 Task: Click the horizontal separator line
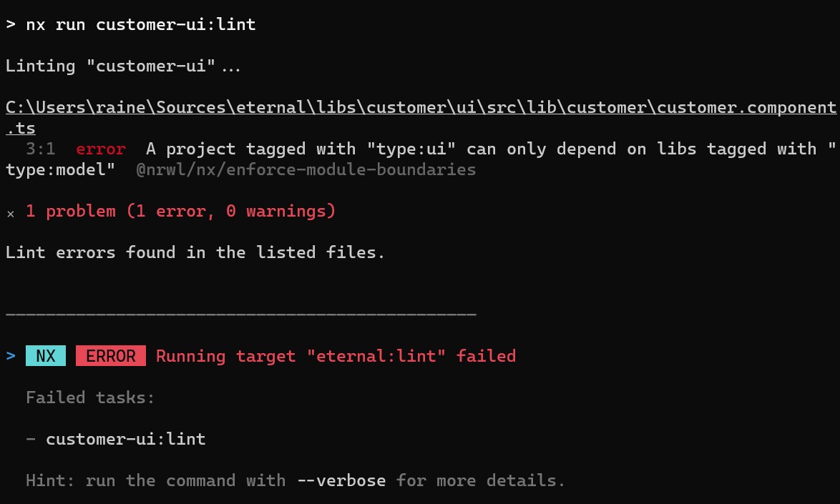240,314
